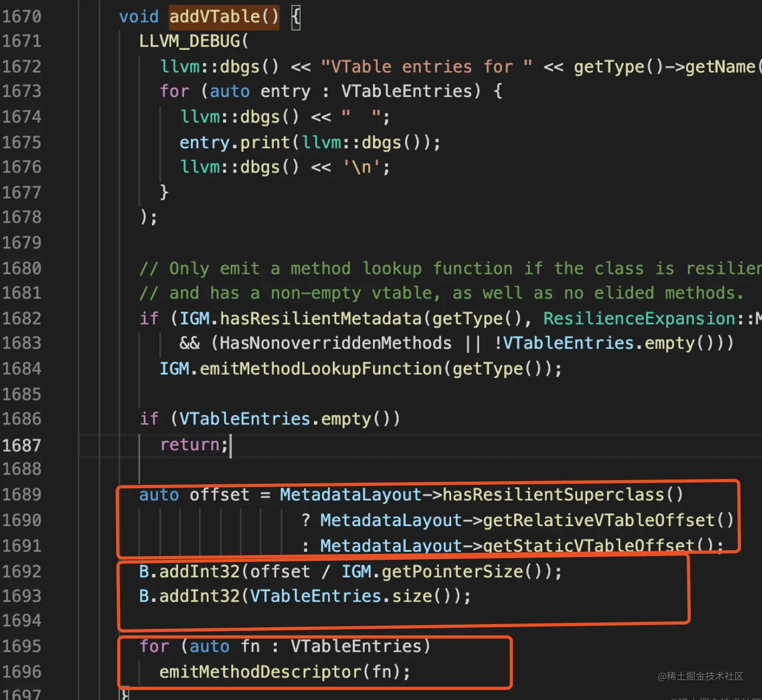This screenshot has height=700, width=762.
Task: Click the '\n' character literal
Action: 362,167
